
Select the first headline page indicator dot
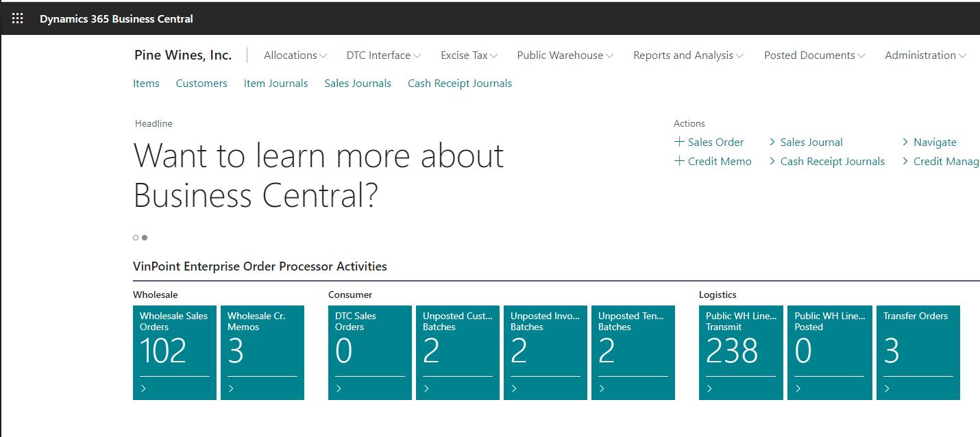[x=136, y=238]
